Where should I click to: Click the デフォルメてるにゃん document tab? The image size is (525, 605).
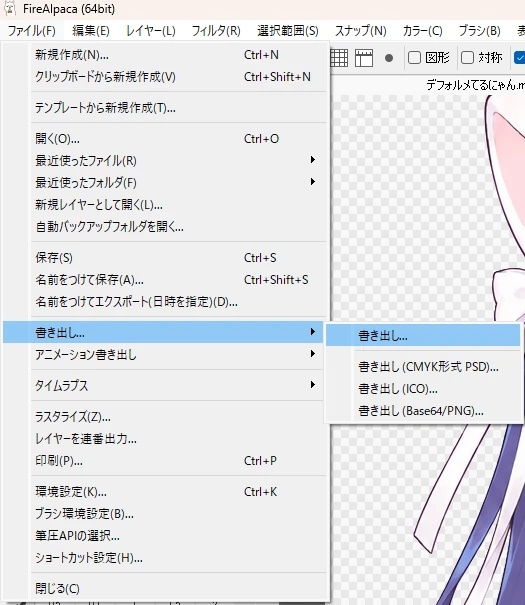(x=475, y=84)
